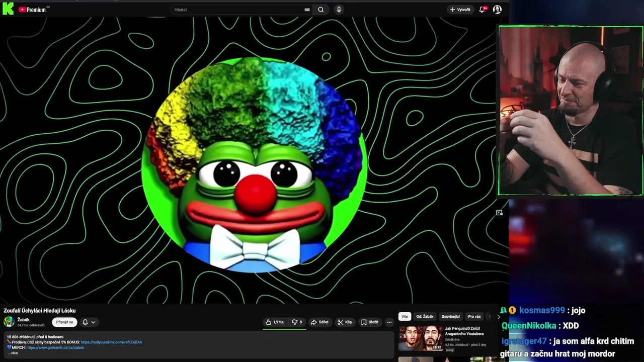Open the gomerch.cz merch link
This screenshot has height=362, width=644.
coord(55,347)
